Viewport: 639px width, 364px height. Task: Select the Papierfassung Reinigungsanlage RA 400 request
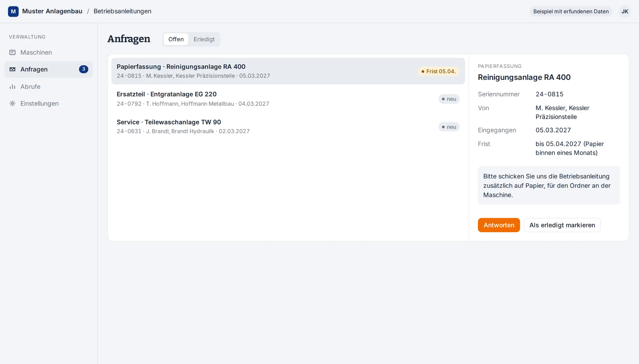pos(288,71)
